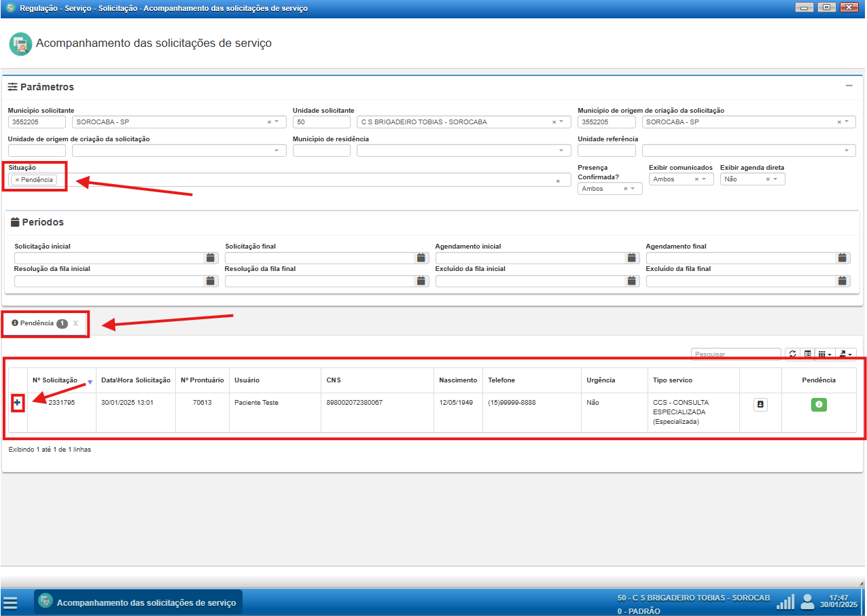Image resolution: width=867 pixels, height=616 pixels.
Task: Collapse the Parâmetros panel
Action: (849, 86)
